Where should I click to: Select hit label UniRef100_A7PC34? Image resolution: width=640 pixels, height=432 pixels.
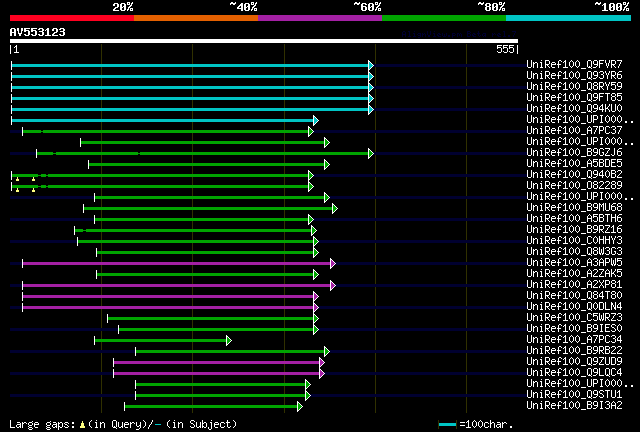point(574,340)
